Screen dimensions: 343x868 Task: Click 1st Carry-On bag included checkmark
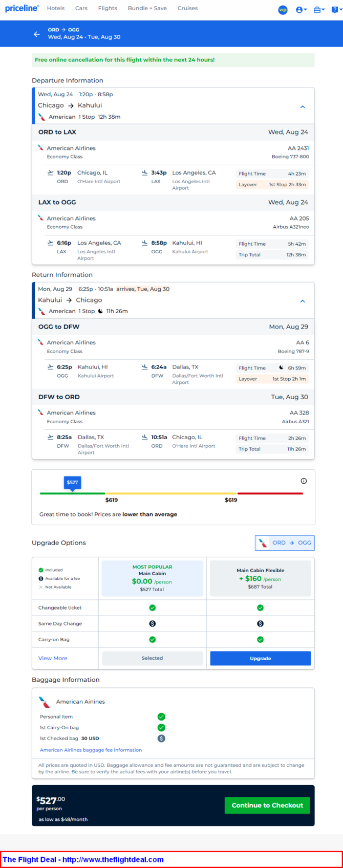tap(161, 727)
